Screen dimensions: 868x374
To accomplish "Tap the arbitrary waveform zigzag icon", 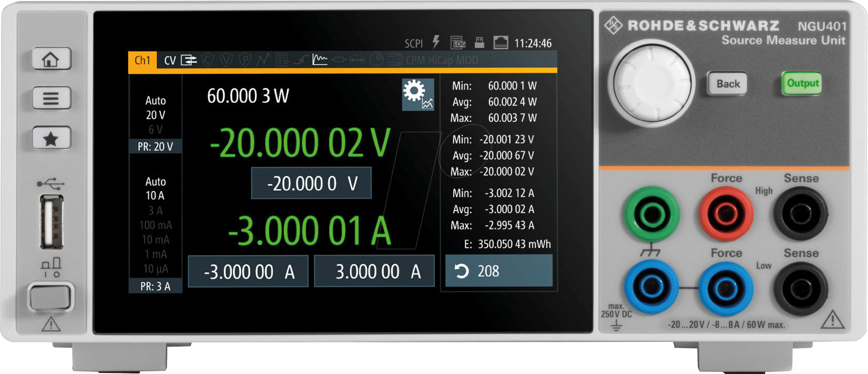I will 263,60.
